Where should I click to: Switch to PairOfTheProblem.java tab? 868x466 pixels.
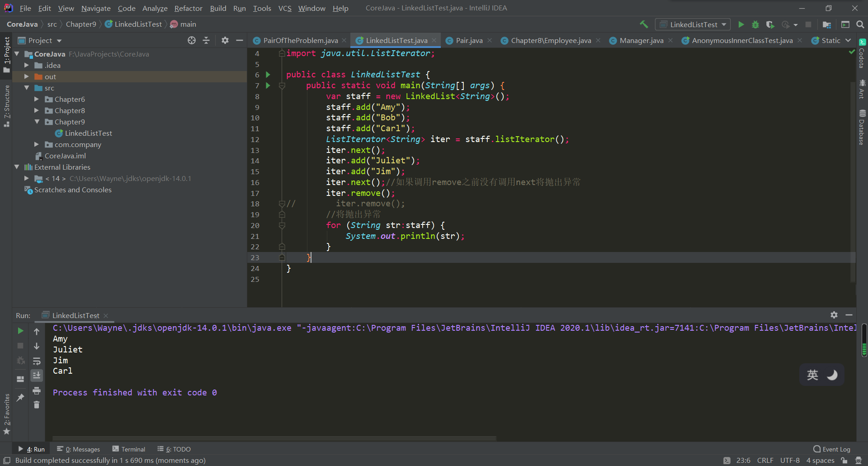coord(300,40)
